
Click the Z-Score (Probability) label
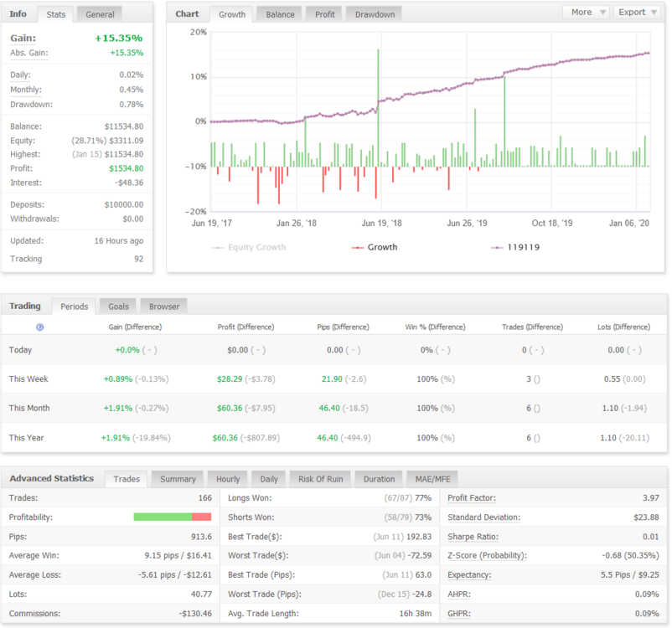[487, 556]
